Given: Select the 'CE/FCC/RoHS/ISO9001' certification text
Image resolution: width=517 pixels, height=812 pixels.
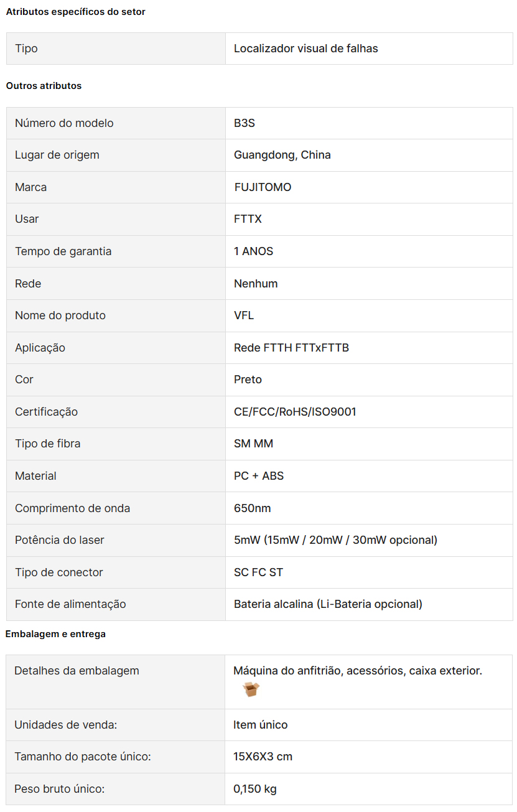Looking at the screenshot, I should [x=296, y=412].
